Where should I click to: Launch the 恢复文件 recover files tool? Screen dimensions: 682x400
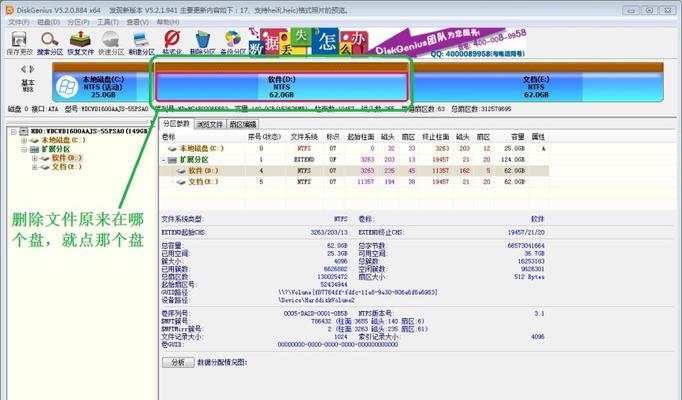coord(80,43)
